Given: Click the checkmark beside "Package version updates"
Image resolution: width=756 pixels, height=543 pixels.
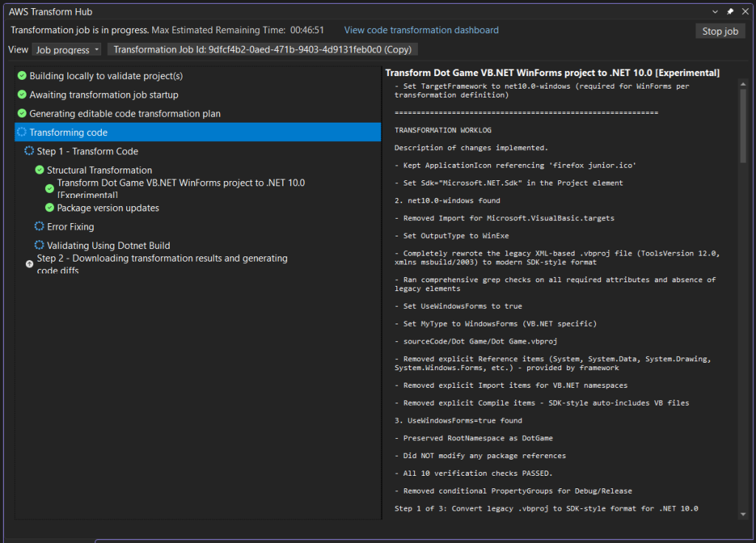Looking at the screenshot, I should tap(49, 208).
